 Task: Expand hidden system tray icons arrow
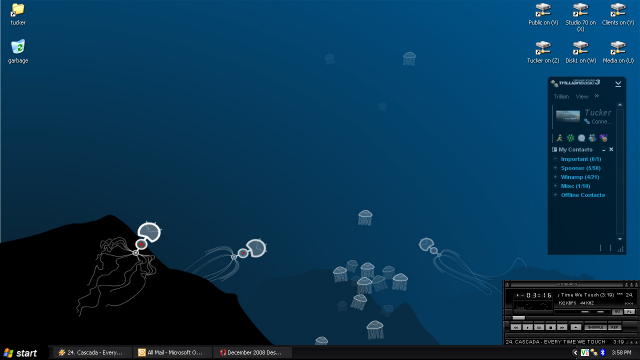point(575,353)
